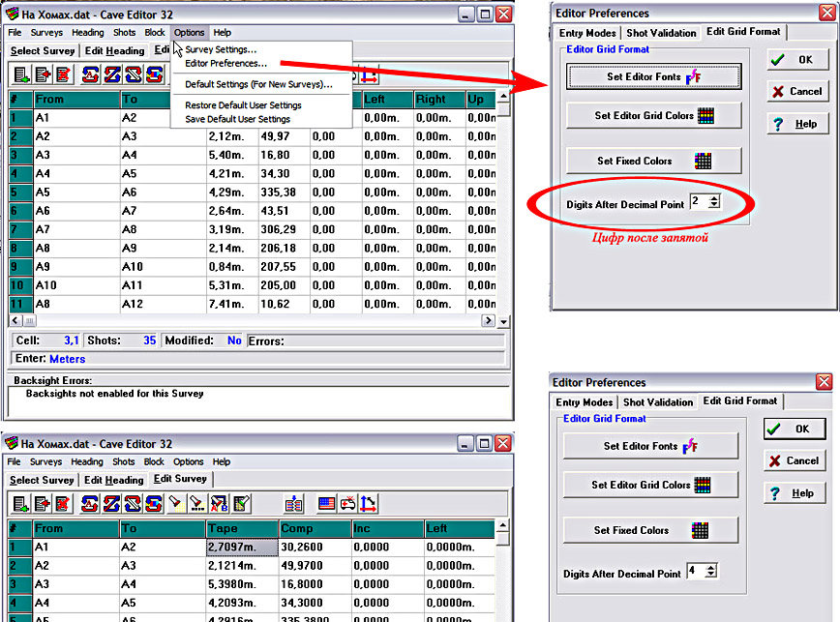Image resolution: width=840 pixels, height=622 pixels.
Task: Click the flashlight with dotted box icon
Action: [197, 503]
